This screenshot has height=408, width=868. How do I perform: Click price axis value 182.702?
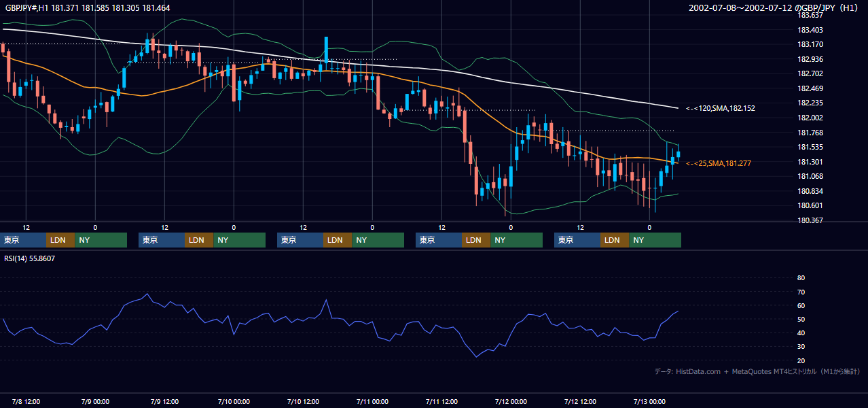coord(810,73)
